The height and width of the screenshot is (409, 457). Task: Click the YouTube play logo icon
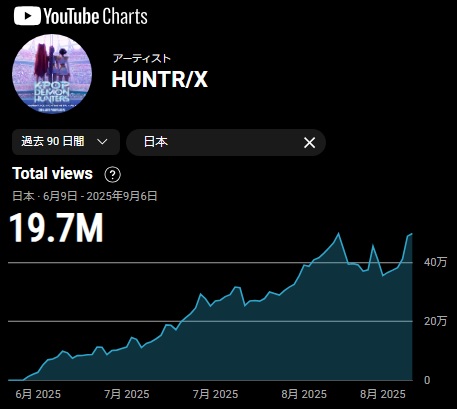27,16
